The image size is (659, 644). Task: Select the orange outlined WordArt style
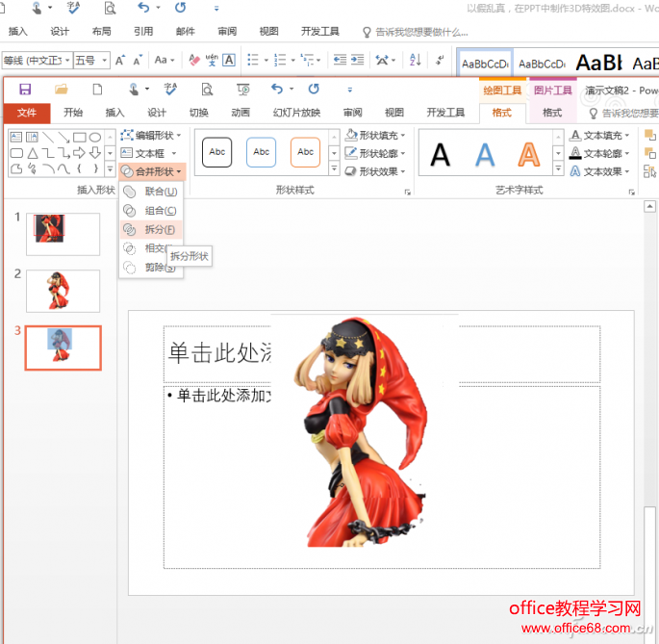pos(528,154)
